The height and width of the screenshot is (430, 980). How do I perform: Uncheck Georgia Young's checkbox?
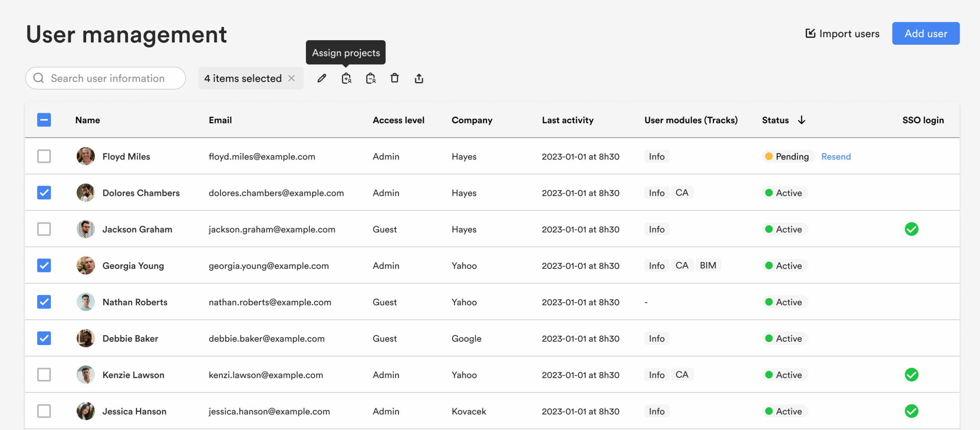pyautogui.click(x=44, y=265)
